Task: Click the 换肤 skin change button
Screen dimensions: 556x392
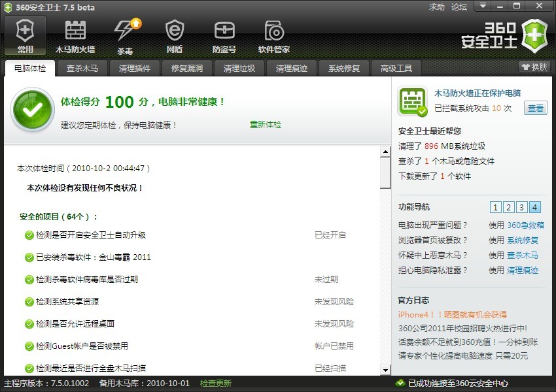Action: coord(534,67)
